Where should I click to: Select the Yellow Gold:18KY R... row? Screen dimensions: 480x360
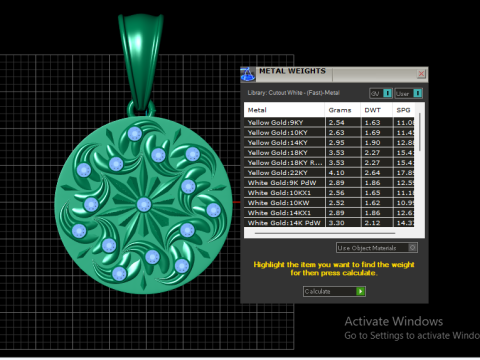click(x=329, y=162)
